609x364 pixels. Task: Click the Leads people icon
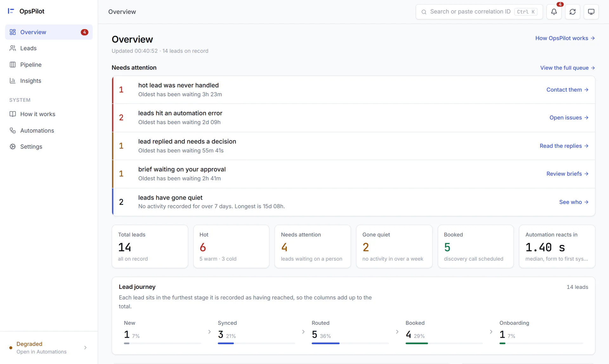(13, 48)
